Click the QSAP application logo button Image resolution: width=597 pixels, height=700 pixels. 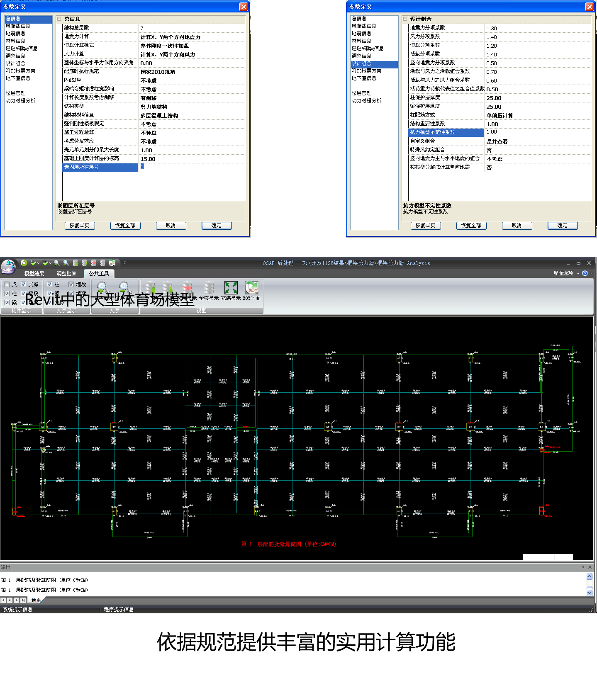[8, 267]
